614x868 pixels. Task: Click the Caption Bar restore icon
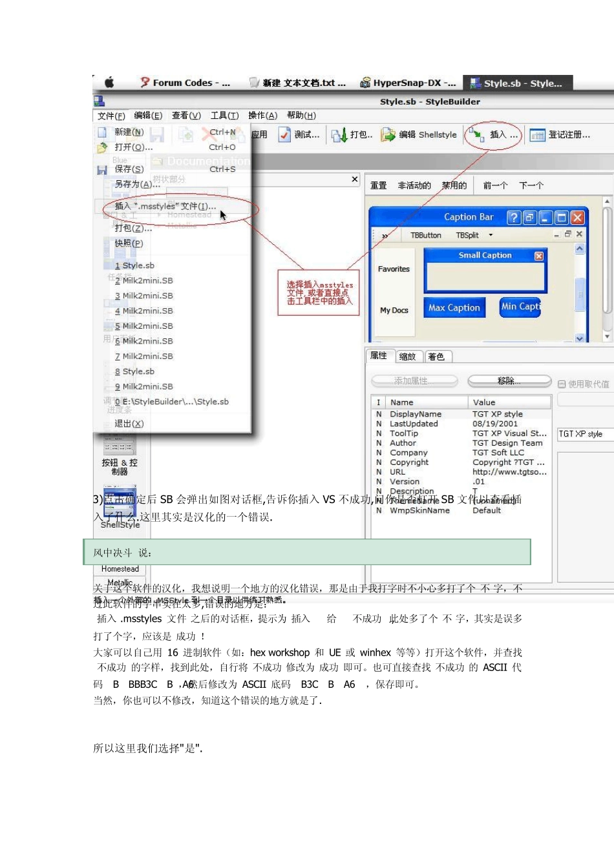click(529, 218)
